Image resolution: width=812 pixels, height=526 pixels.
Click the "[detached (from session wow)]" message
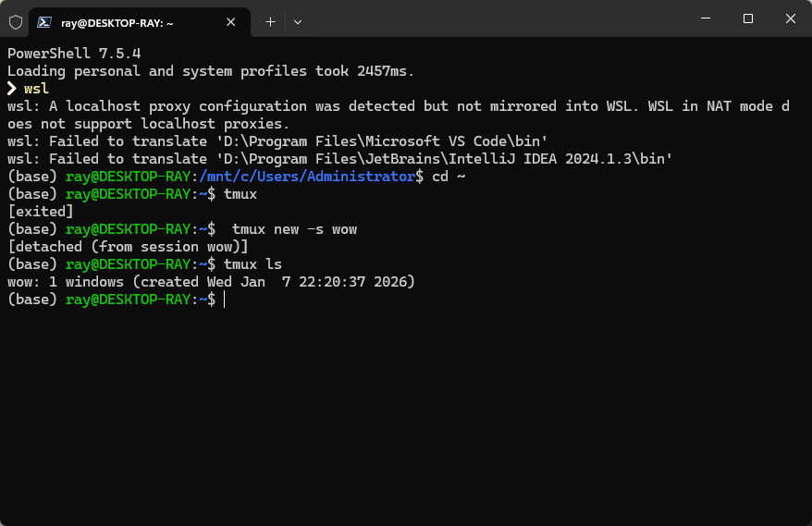click(128, 247)
